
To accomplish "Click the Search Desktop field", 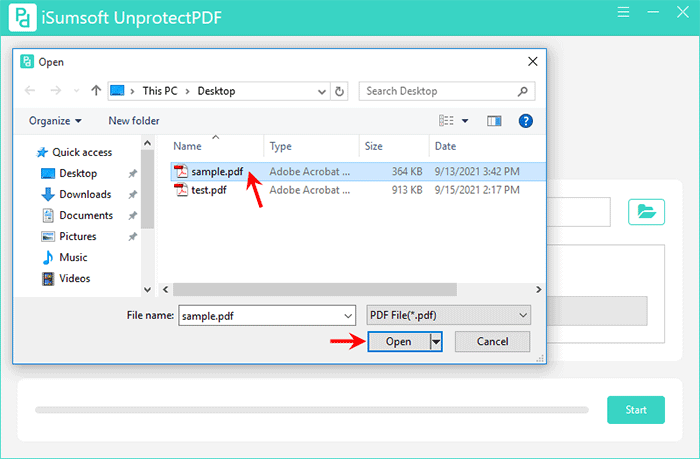I will [x=447, y=91].
